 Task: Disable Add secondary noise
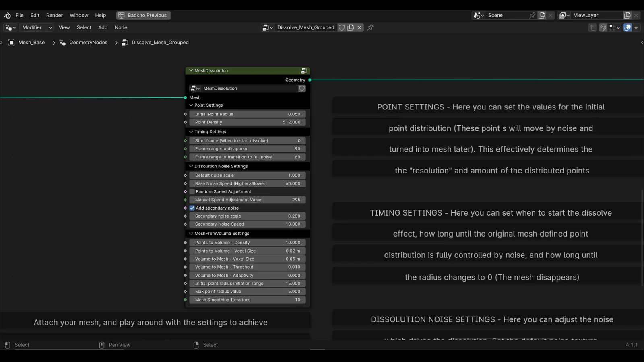(192, 208)
